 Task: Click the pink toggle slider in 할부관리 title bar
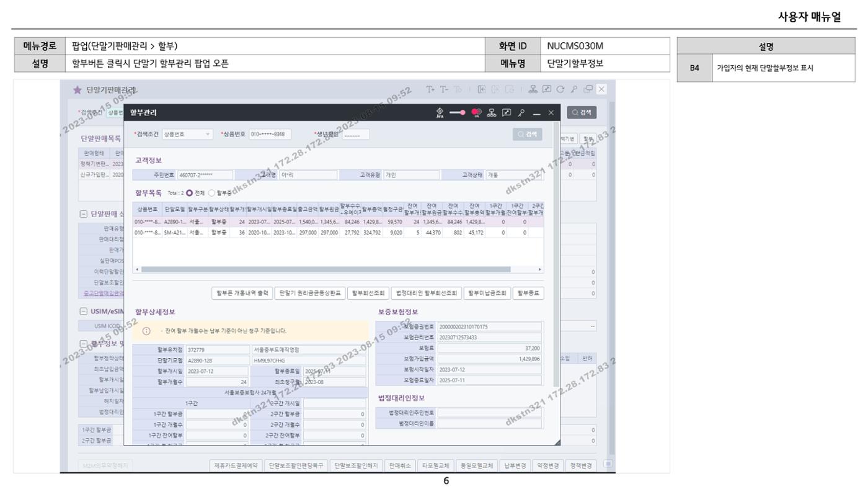(459, 114)
